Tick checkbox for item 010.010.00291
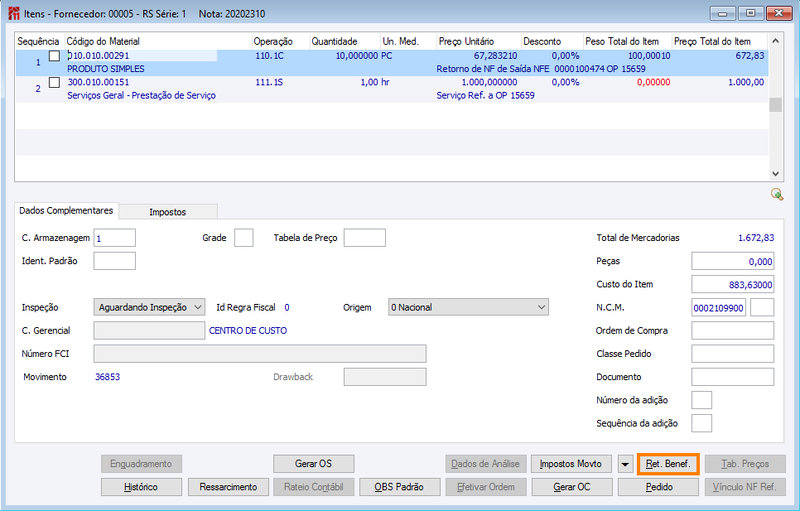This screenshot has width=800, height=511. click(x=54, y=56)
